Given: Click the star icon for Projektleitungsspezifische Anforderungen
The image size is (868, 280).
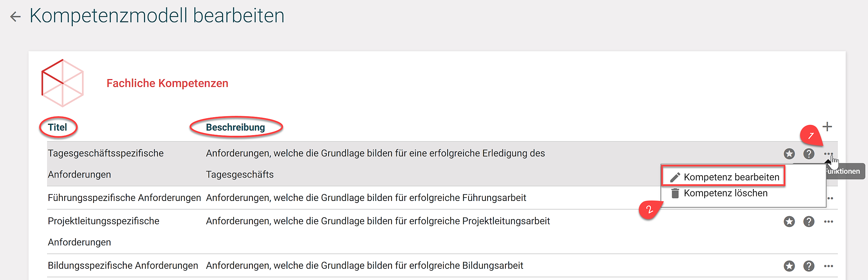Looking at the screenshot, I should coord(789,222).
